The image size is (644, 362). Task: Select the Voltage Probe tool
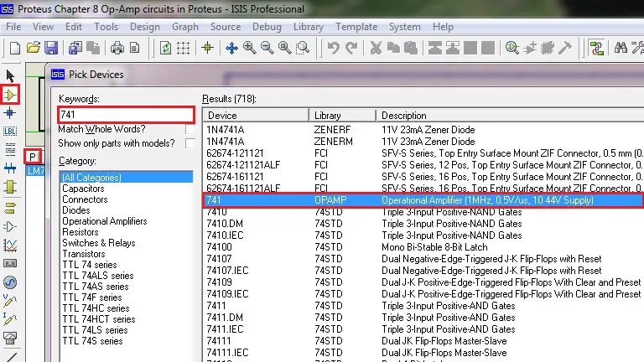(10, 302)
